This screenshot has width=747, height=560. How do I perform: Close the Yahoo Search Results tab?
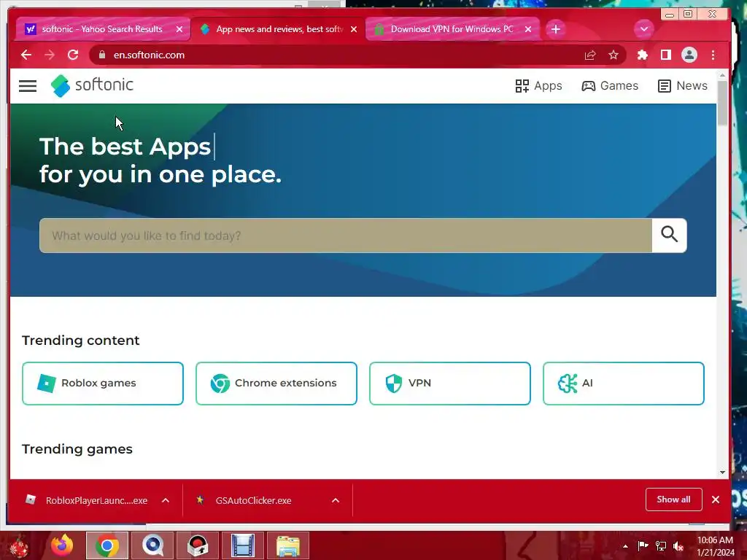coord(179,29)
